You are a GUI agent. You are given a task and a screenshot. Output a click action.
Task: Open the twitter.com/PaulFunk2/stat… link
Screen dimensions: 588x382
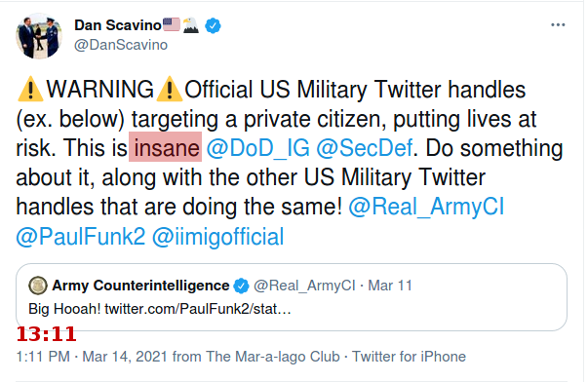(198, 309)
